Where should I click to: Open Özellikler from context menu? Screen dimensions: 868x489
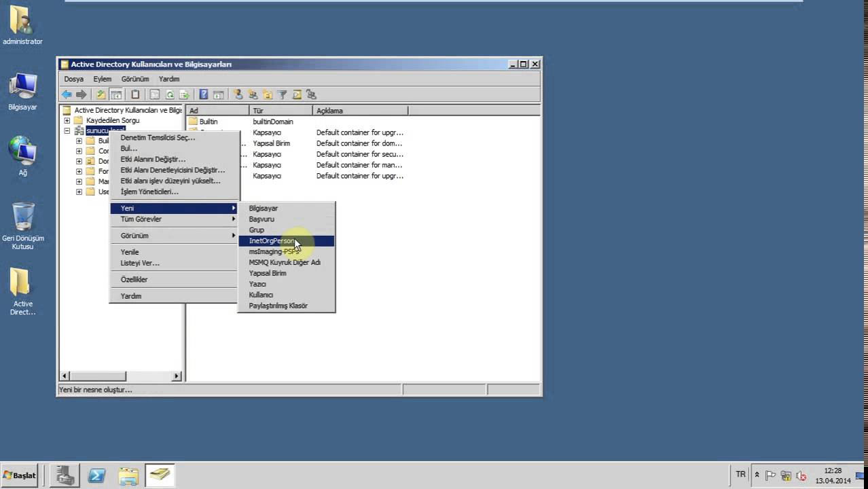(x=175, y=279)
